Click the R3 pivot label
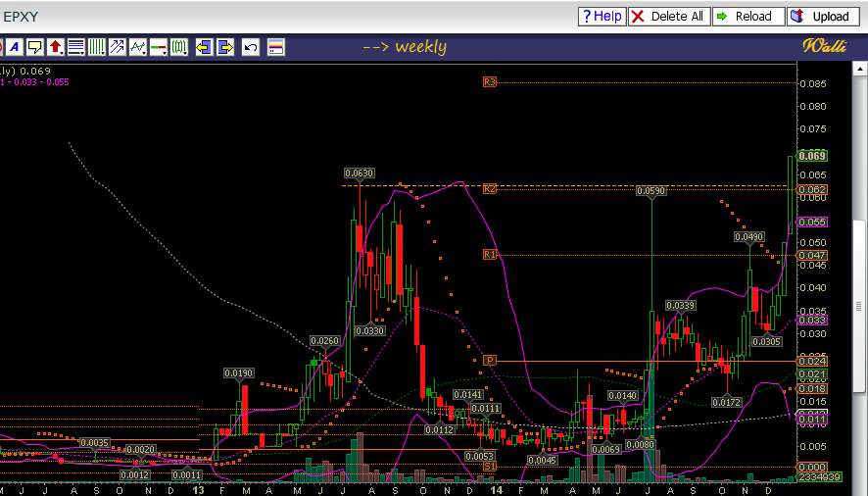Viewport: 868px width, 496px height. [490, 82]
